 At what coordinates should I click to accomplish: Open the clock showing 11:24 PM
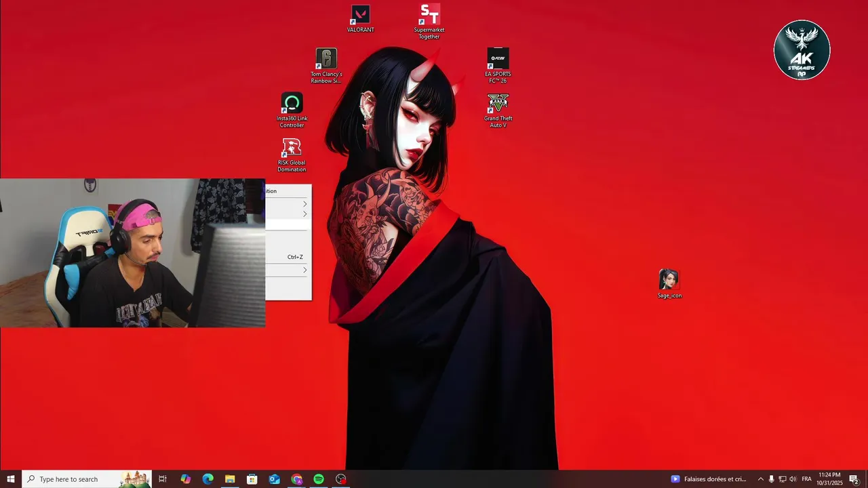click(829, 479)
